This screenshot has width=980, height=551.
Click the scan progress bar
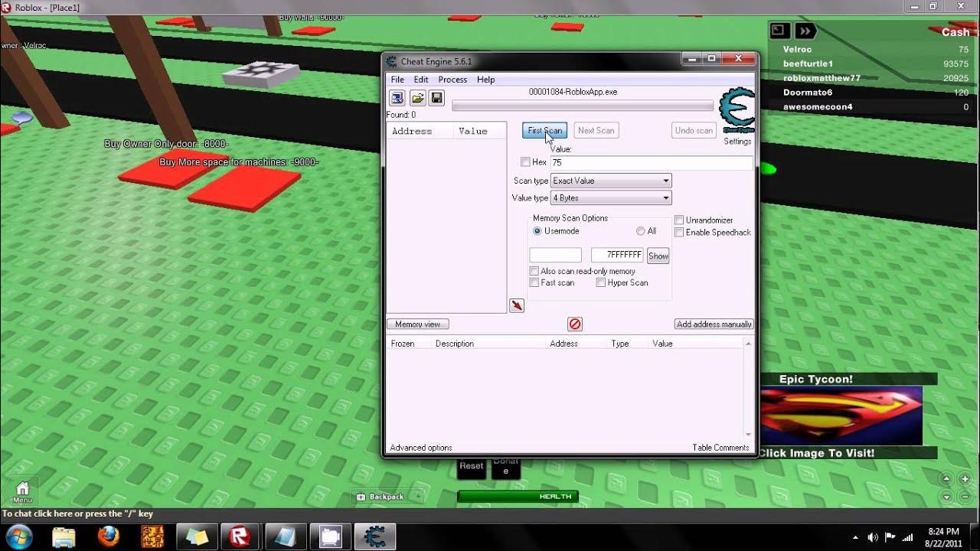(x=583, y=106)
